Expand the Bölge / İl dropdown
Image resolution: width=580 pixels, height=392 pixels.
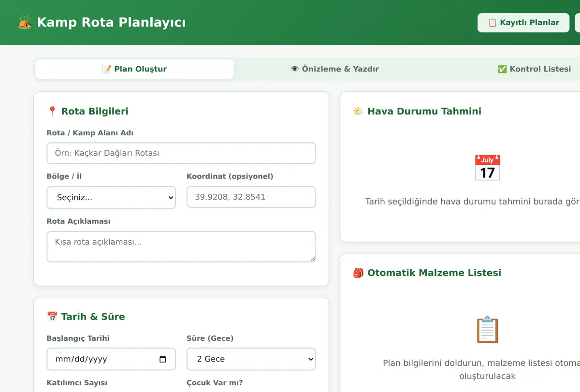(111, 197)
